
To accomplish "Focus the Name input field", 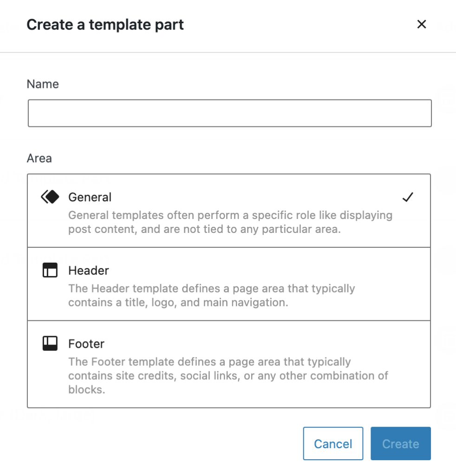I will (x=230, y=112).
